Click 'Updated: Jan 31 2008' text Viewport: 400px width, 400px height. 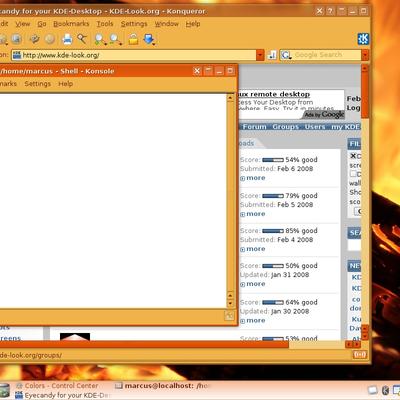point(274,275)
